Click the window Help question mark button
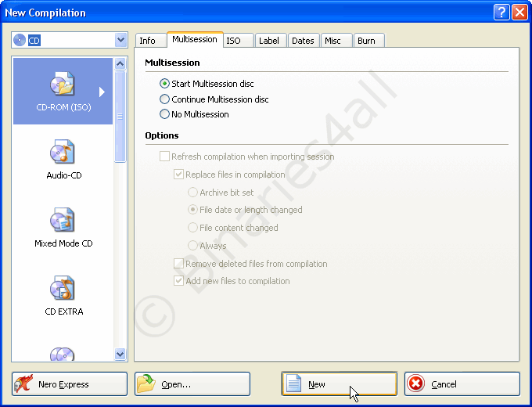Viewport: 532px width, 407px height. (501, 13)
